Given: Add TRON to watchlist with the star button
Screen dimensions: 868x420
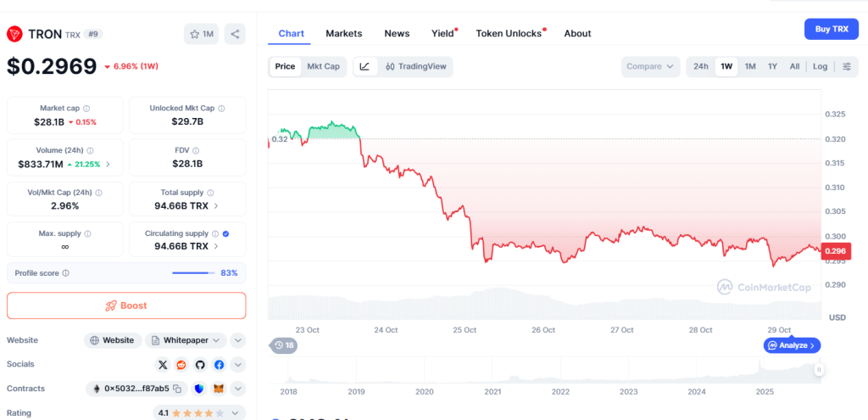Looking at the screenshot, I should pos(201,34).
